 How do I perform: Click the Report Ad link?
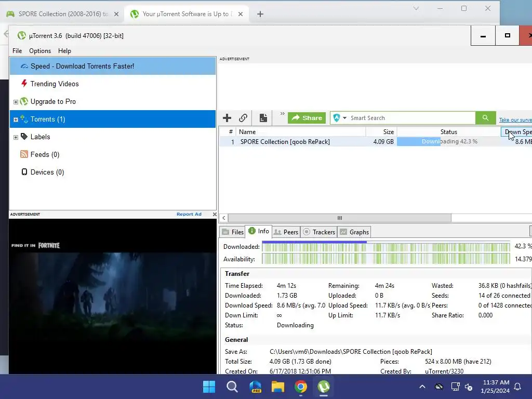pos(189,214)
